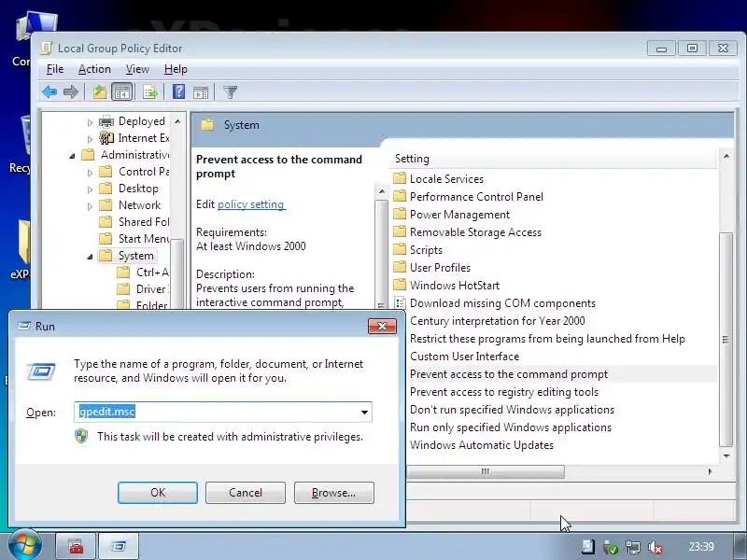The height and width of the screenshot is (560, 747).
Task: Click Cancel in the Run dialog
Action: point(246,493)
